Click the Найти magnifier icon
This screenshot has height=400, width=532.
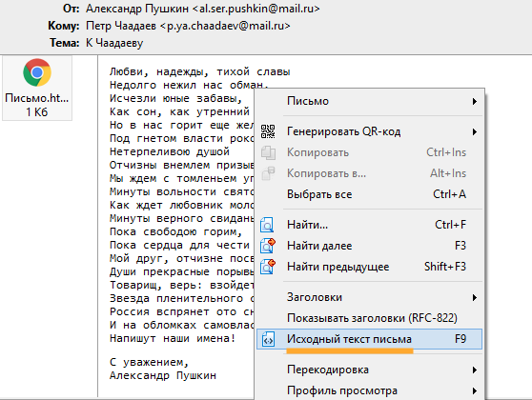(267, 225)
